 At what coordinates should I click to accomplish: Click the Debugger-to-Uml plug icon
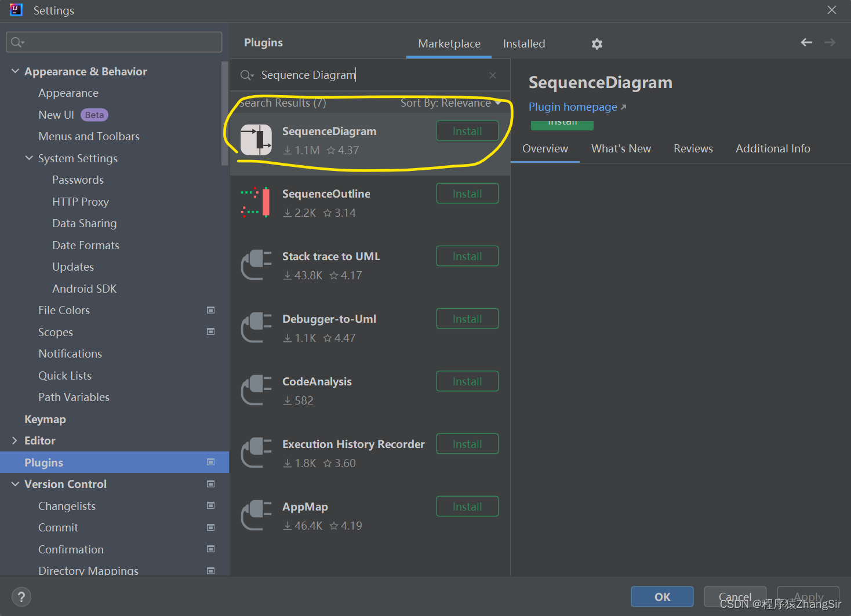(256, 327)
